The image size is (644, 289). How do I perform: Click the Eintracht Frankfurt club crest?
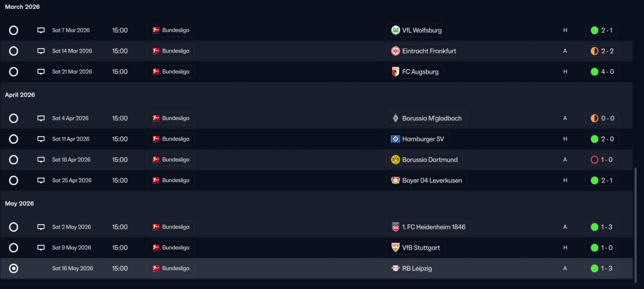coord(395,51)
